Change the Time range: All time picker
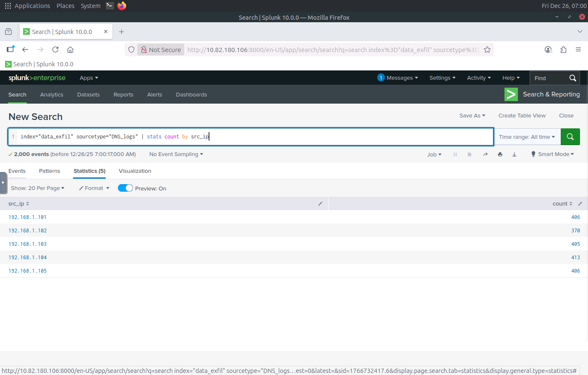The image size is (588, 375). click(x=527, y=137)
